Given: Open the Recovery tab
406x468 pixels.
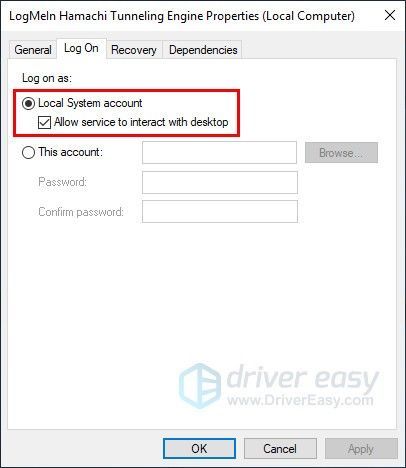Looking at the screenshot, I should click(134, 50).
